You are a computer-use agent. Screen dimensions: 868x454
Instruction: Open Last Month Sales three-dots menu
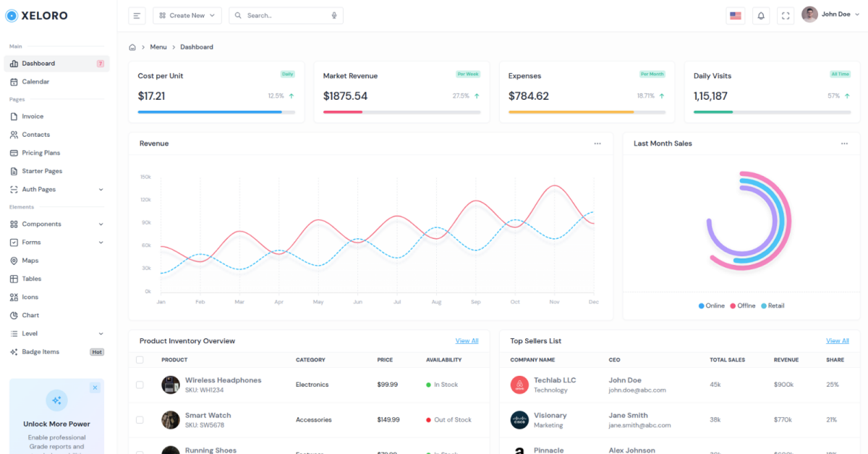(844, 143)
